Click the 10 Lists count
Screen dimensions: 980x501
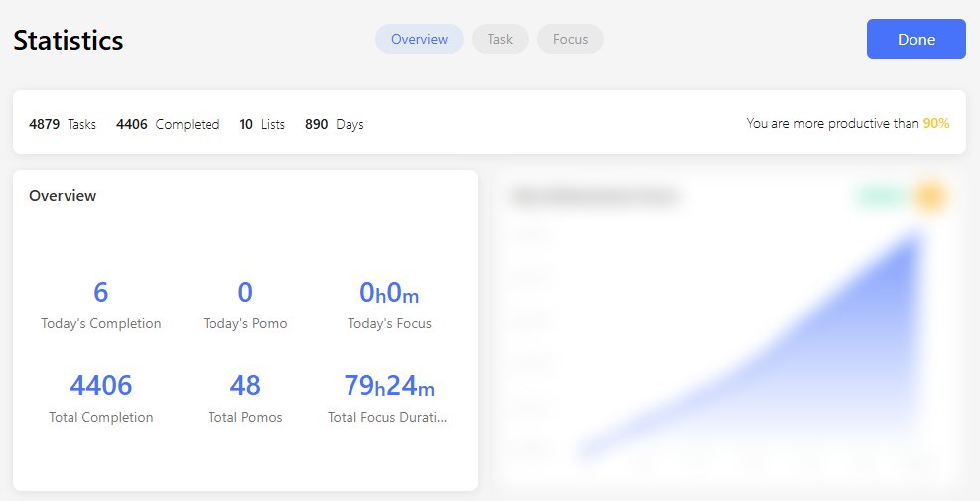262,124
